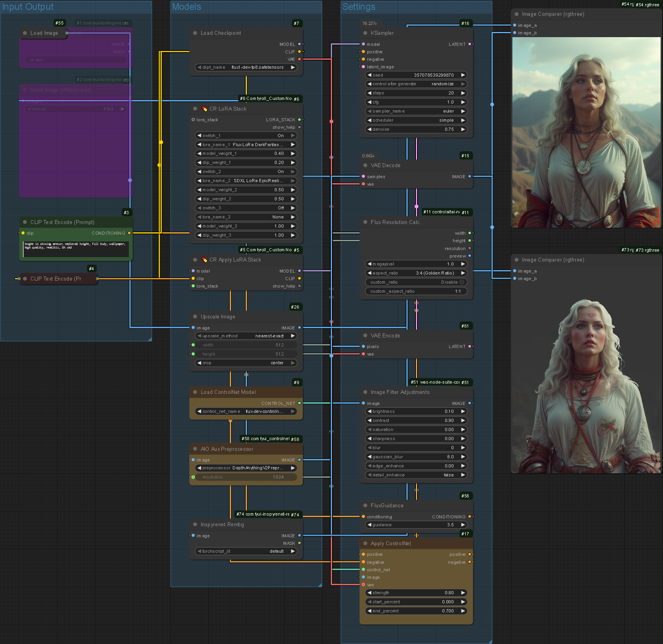Turn on switch_3 in CR LoRA Stack
The height and width of the screenshot is (644, 663).
(x=246, y=208)
